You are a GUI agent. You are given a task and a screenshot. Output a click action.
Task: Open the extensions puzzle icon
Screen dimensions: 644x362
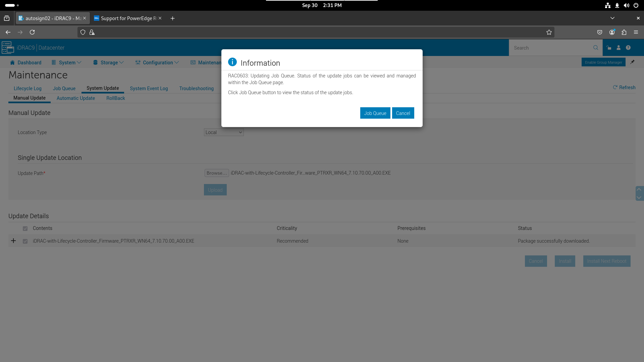click(x=624, y=32)
